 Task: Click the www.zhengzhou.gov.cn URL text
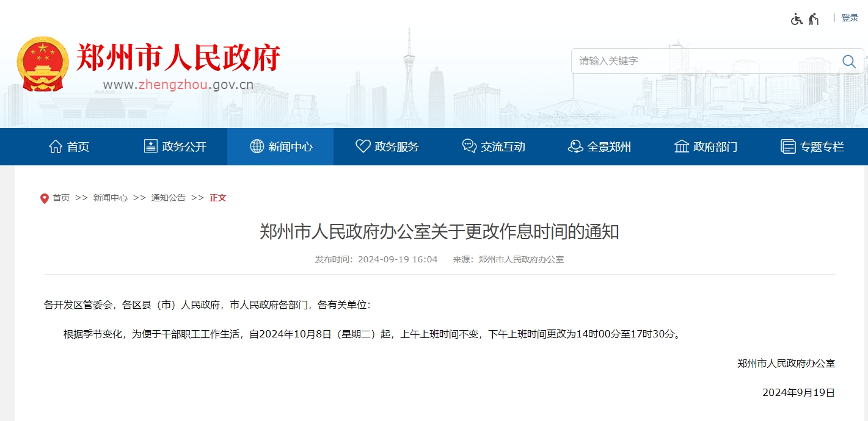click(x=178, y=85)
